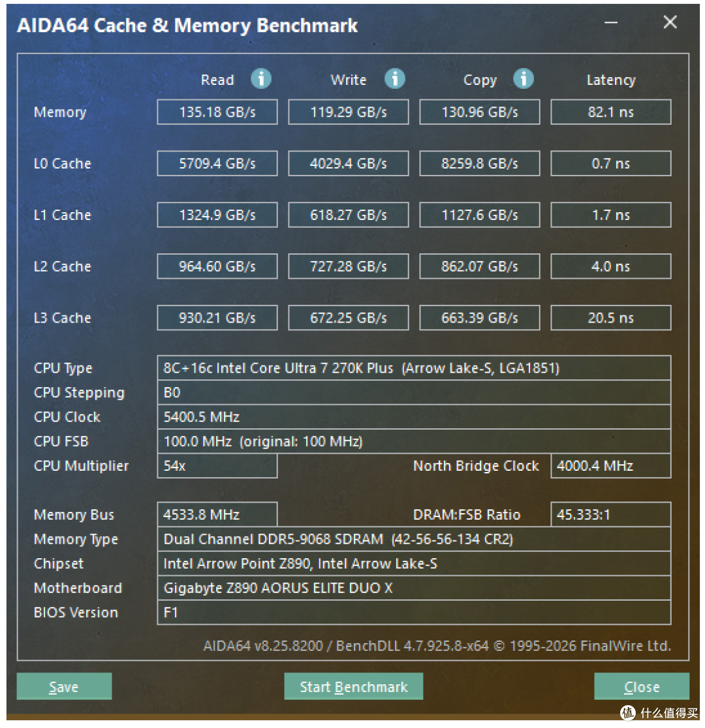Click the L1 Cache row label

pos(62,215)
